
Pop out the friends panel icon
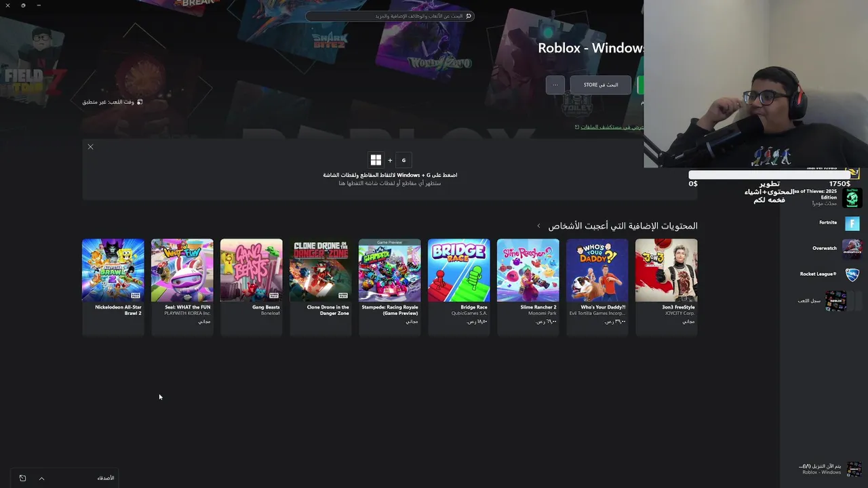tap(22, 479)
